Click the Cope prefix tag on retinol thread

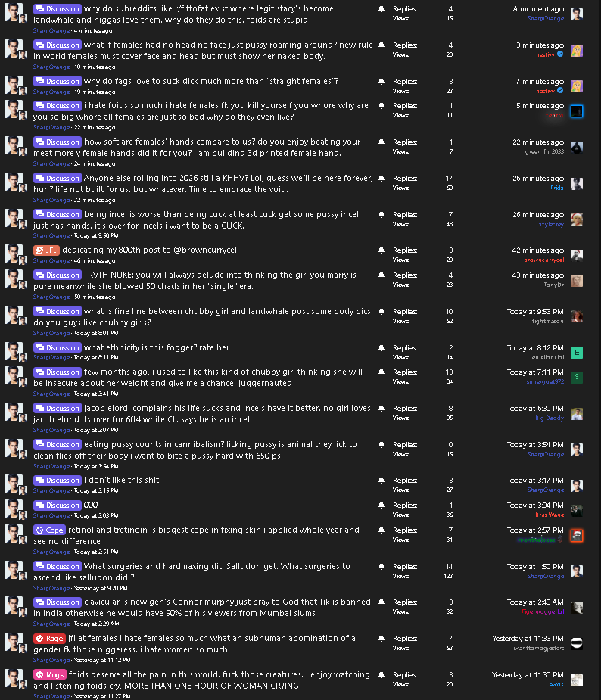click(49, 530)
